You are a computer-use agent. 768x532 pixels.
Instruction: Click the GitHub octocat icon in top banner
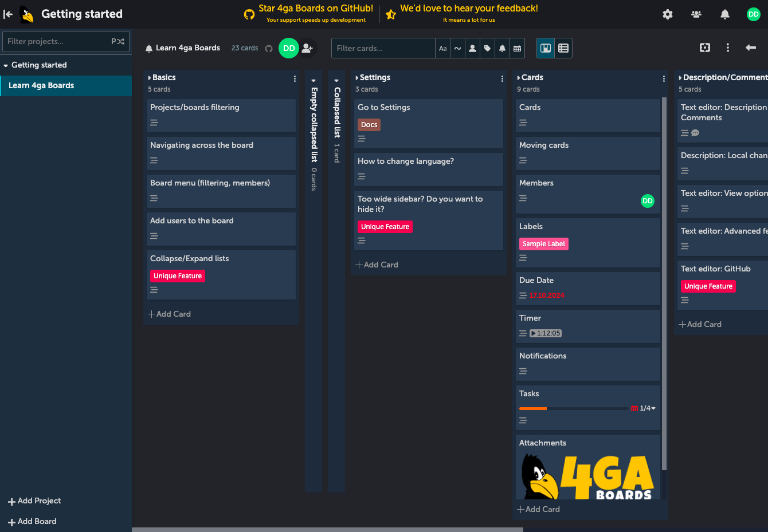pos(249,14)
